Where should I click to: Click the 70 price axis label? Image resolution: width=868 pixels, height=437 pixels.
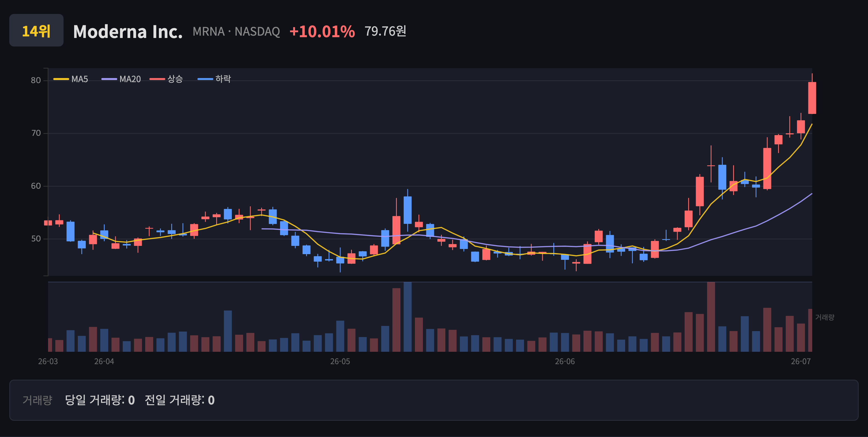[36, 133]
